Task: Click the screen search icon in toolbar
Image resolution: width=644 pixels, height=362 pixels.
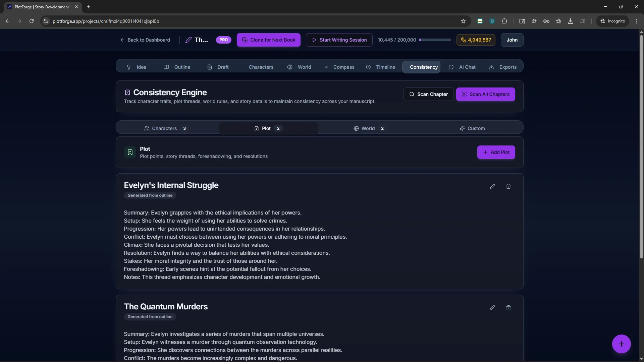Action: [x=522, y=21]
